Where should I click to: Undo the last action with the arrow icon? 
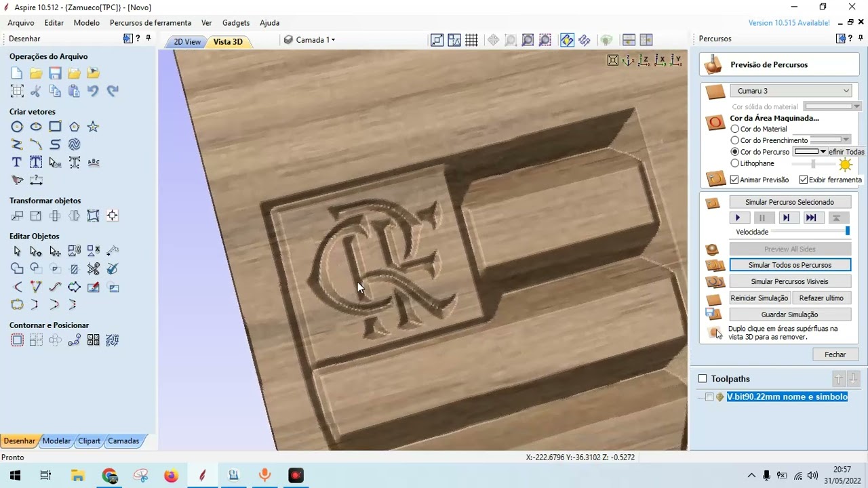pyautogui.click(x=93, y=91)
